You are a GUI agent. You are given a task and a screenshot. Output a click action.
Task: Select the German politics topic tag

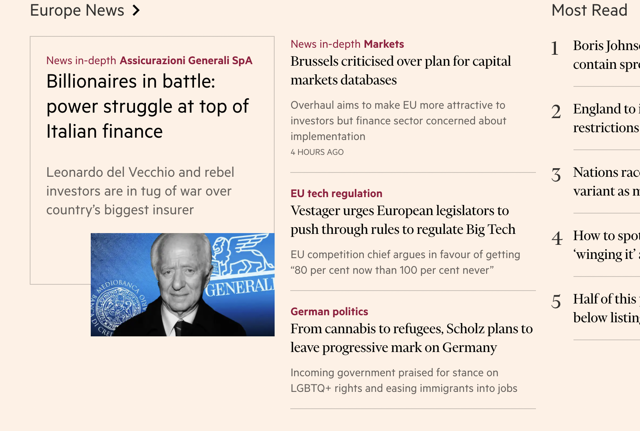pos(329,311)
